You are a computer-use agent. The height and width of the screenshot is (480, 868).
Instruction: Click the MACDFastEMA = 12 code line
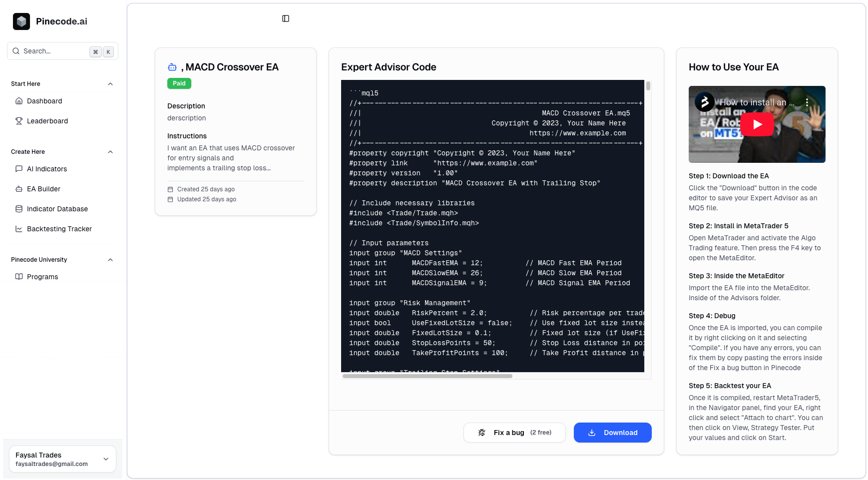pyautogui.click(x=485, y=263)
